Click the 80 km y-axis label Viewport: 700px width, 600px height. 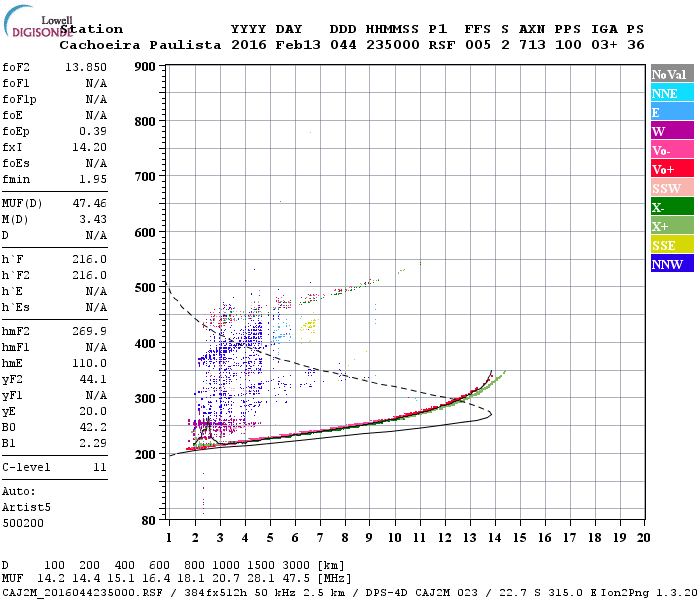coord(148,521)
